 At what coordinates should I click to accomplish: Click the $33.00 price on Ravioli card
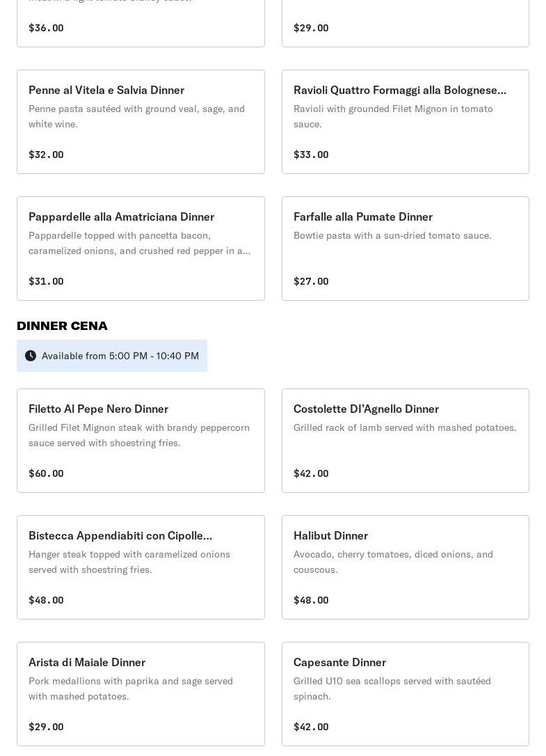[311, 155]
